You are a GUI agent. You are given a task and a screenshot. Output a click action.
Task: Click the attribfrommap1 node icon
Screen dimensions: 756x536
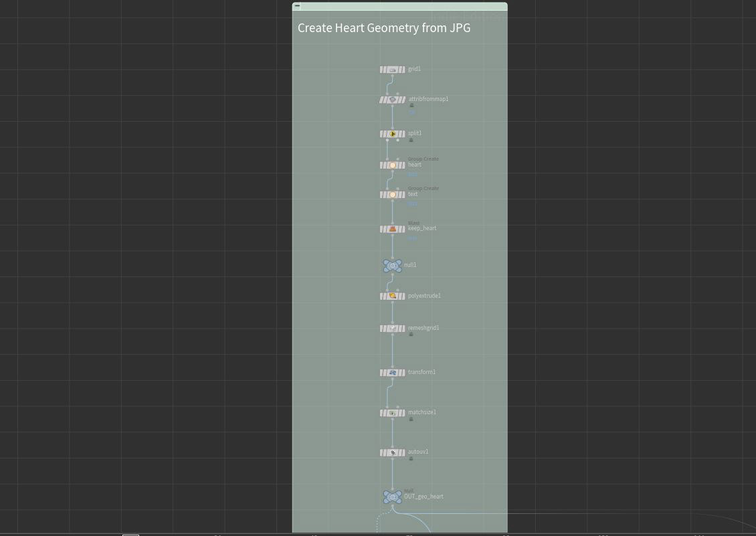tap(393, 99)
